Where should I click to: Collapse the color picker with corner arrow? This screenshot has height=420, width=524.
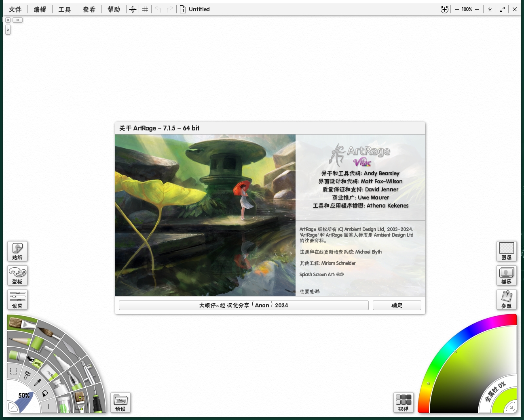(x=511, y=407)
